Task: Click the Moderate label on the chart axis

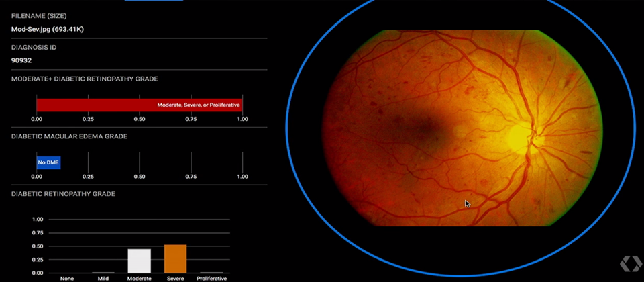Action: click(x=140, y=278)
